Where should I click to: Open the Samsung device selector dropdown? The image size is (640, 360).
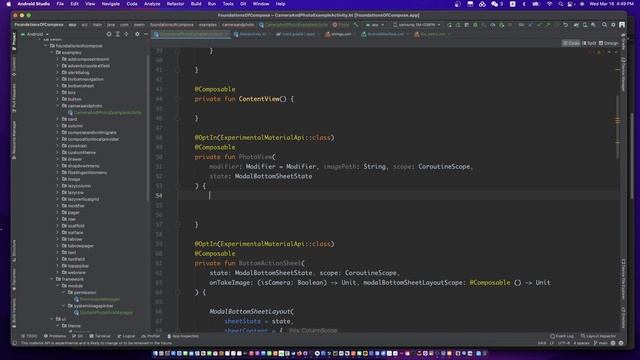tap(416, 25)
